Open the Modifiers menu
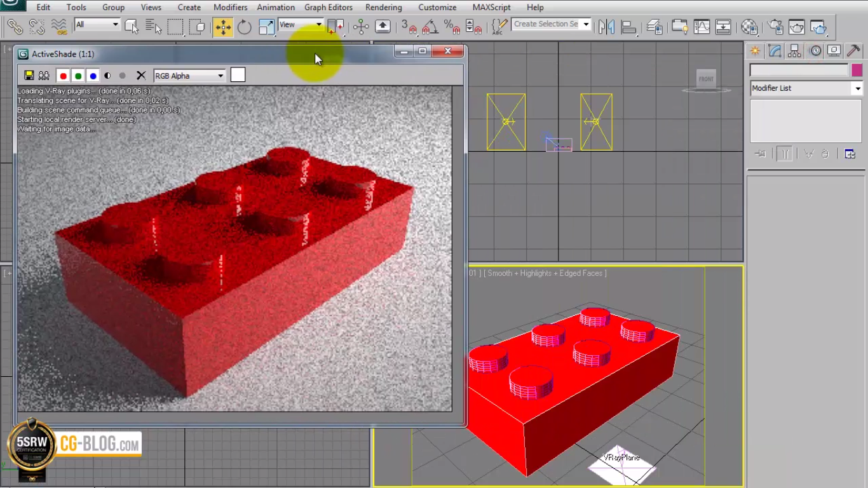The image size is (868, 488). coord(230,8)
